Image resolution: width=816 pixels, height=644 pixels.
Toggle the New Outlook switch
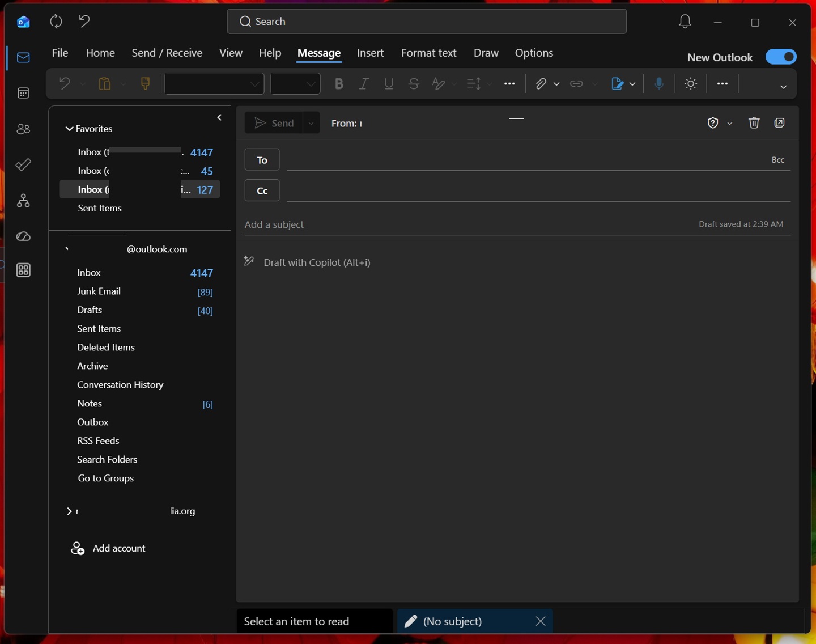pyautogui.click(x=781, y=57)
